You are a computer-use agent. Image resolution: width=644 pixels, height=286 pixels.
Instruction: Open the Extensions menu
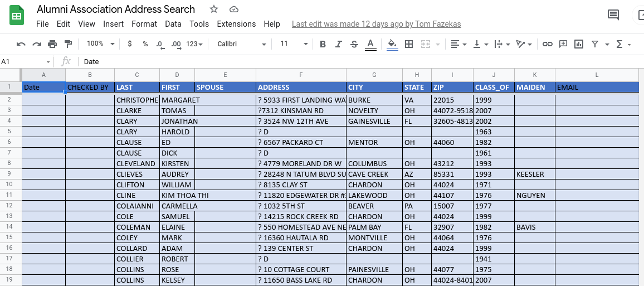(x=236, y=24)
